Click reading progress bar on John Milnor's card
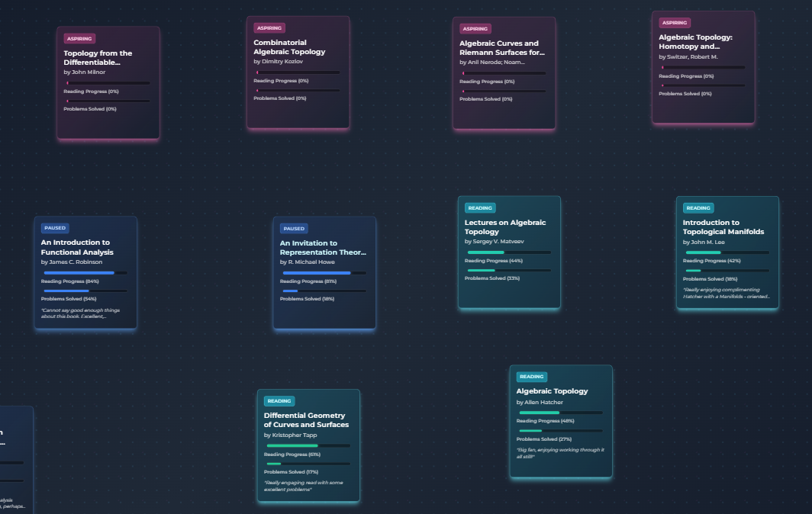The image size is (812, 514). tap(108, 83)
